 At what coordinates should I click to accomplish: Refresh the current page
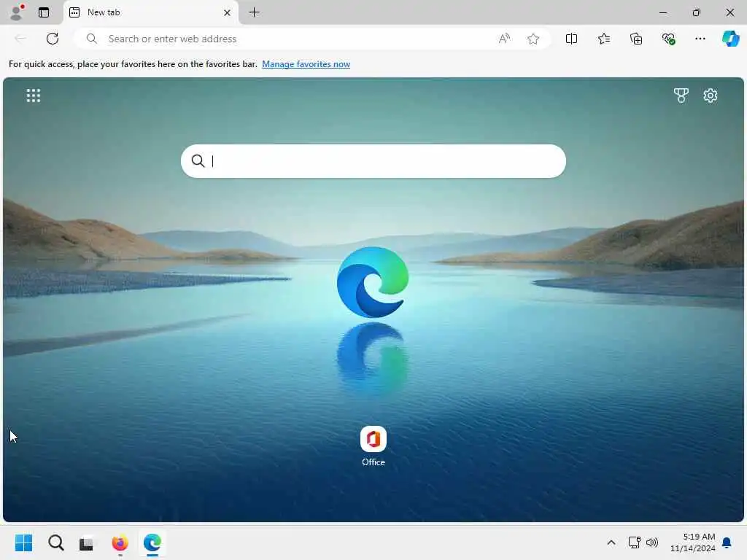click(x=53, y=39)
